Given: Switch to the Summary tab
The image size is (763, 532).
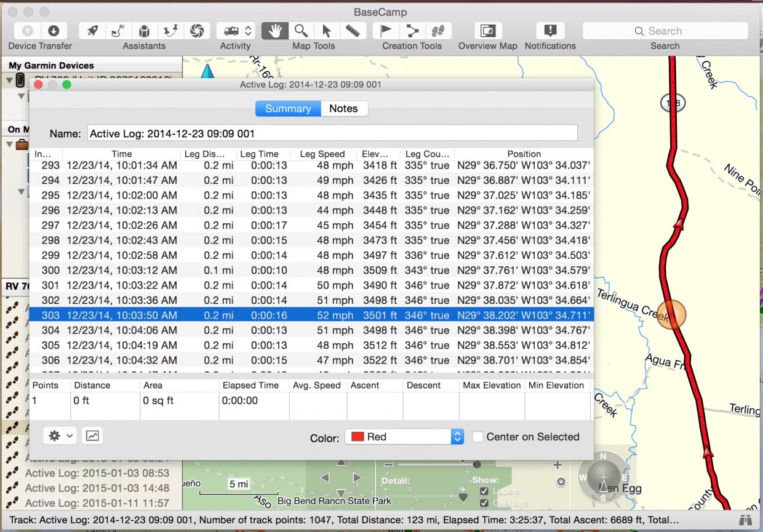Looking at the screenshot, I should click(x=288, y=109).
